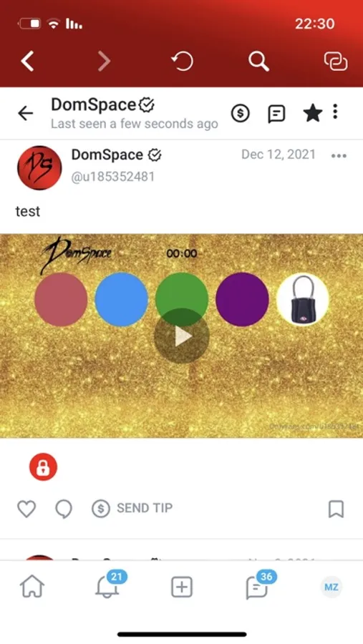The image size is (363, 644).
Task: Open message icon next to the star
Action: pyautogui.click(x=276, y=113)
